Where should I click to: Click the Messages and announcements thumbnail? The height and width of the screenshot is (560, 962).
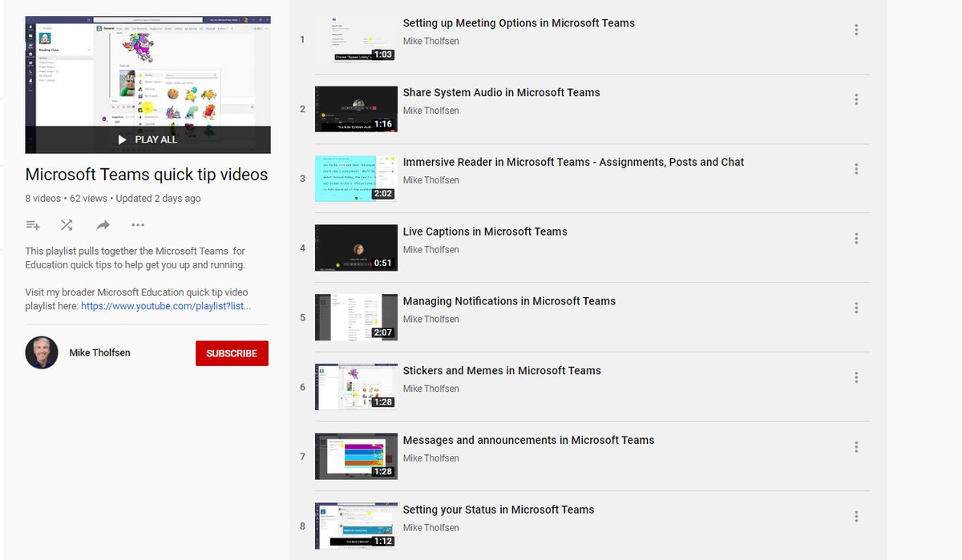click(x=356, y=457)
